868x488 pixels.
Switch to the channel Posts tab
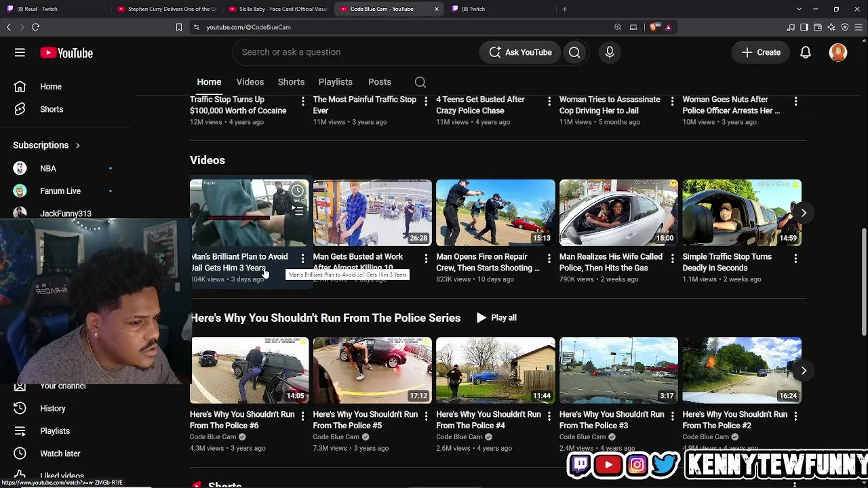pos(380,82)
